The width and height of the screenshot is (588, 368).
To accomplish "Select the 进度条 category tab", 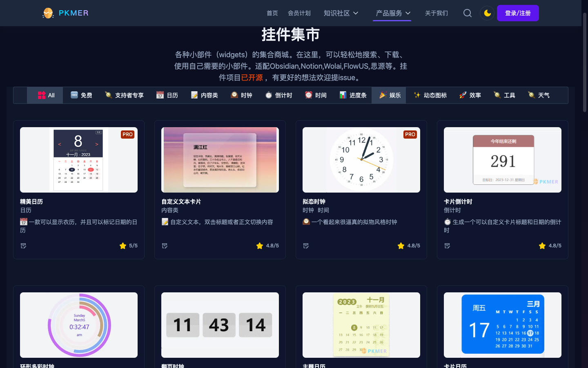I will (353, 95).
